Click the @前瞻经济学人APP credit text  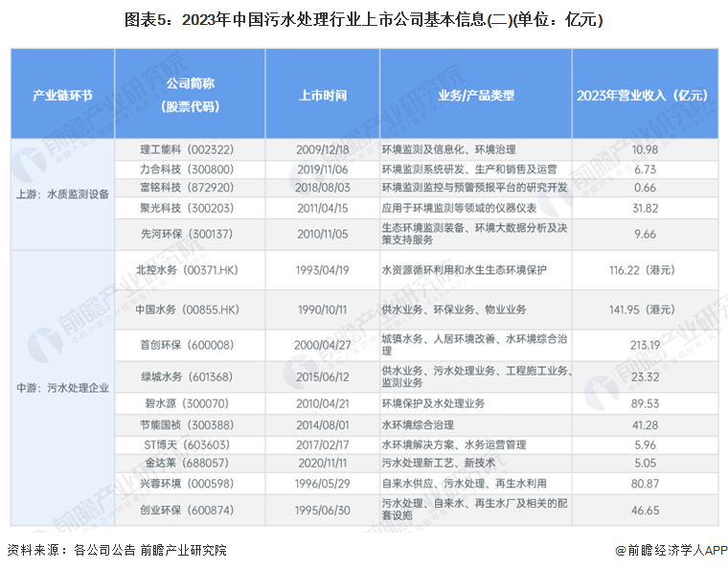pos(671,550)
